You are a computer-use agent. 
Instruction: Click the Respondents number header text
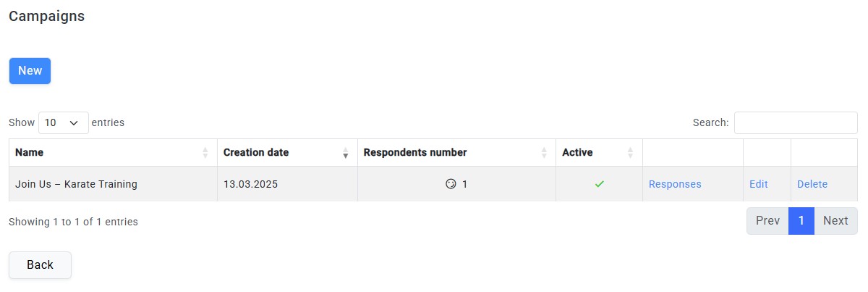click(415, 153)
